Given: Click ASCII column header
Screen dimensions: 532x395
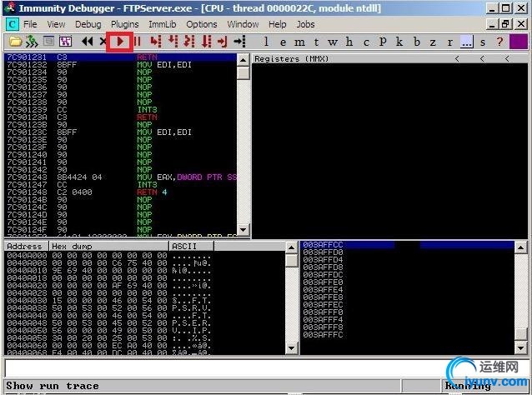Looking at the screenshot, I should pyautogui.click(x=191, y=246).
